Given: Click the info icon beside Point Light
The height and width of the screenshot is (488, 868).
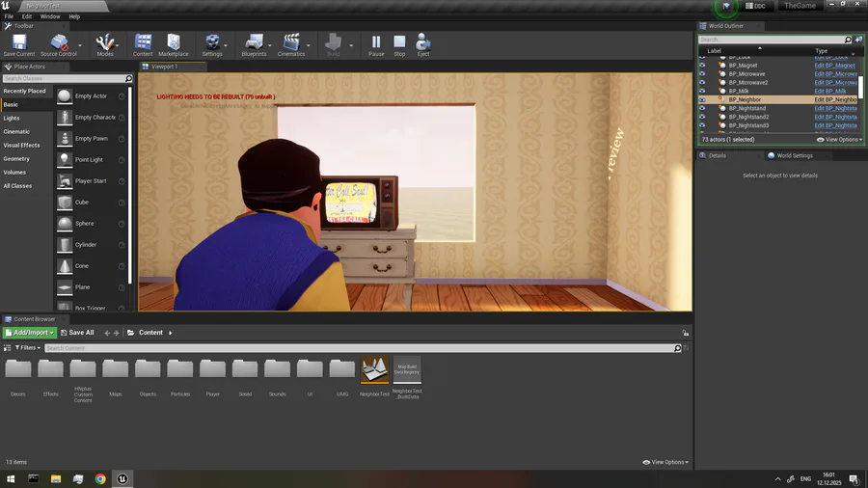Looking at the screenshot, I should (122, 160).
